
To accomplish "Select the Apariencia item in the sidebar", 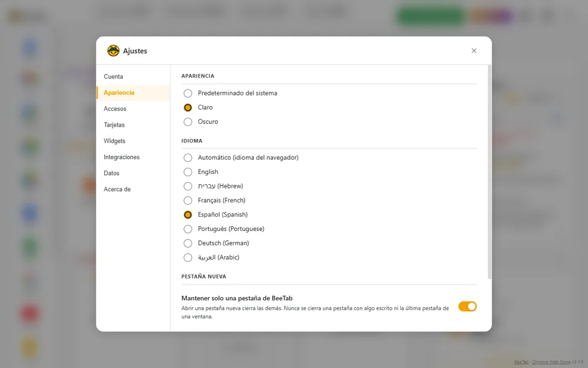I will click(133, 93).
